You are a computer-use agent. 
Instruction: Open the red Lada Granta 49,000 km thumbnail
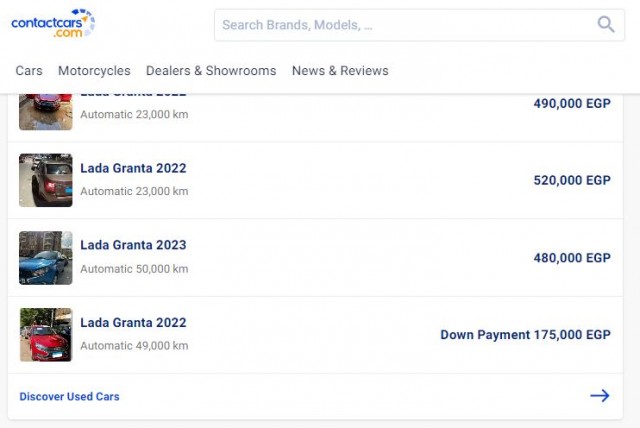click(46, 335)
